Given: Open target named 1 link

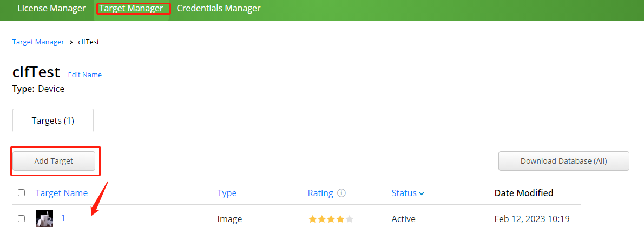Looking at the screenshot, I should click(x=63, y=218).
